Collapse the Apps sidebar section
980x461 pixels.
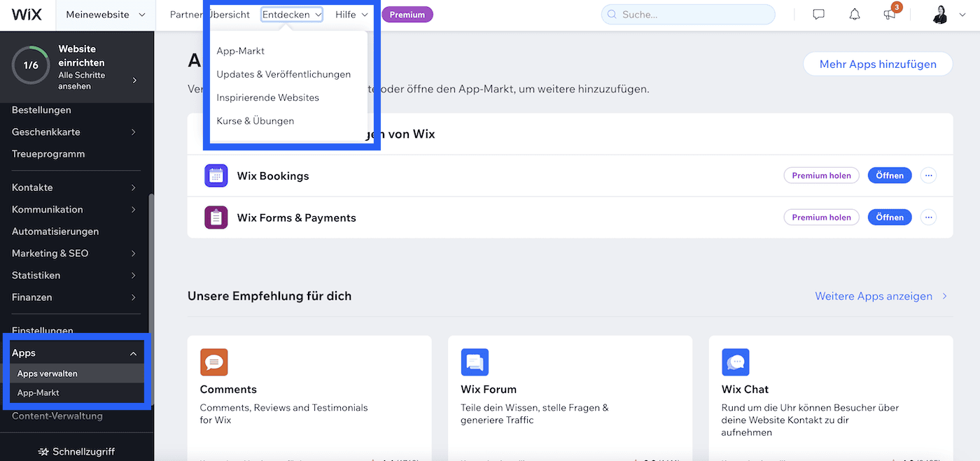pyautogui.click(x=133, y=353)
